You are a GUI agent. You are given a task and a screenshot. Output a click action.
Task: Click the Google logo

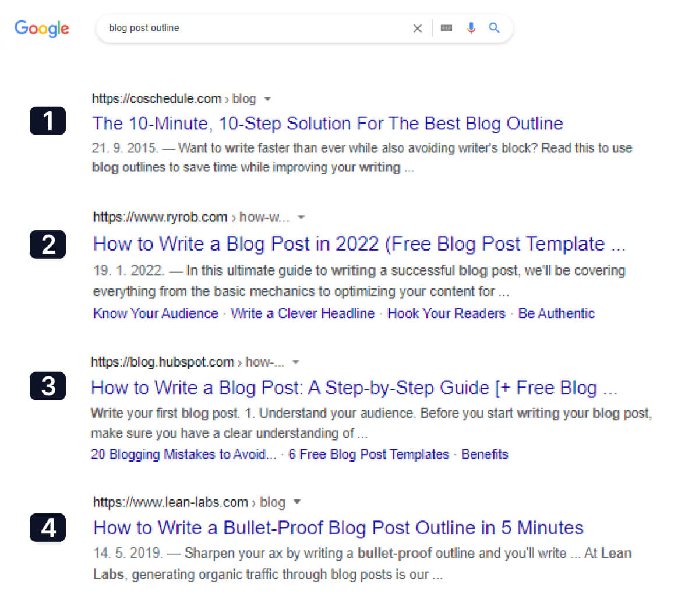click(x=42, y=28)
